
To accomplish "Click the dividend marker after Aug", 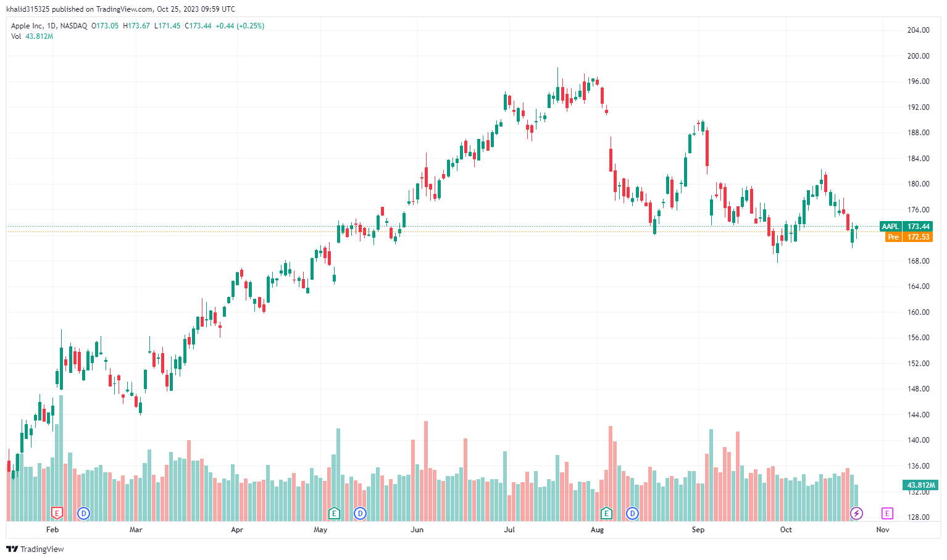I will [x=632, y=513].
